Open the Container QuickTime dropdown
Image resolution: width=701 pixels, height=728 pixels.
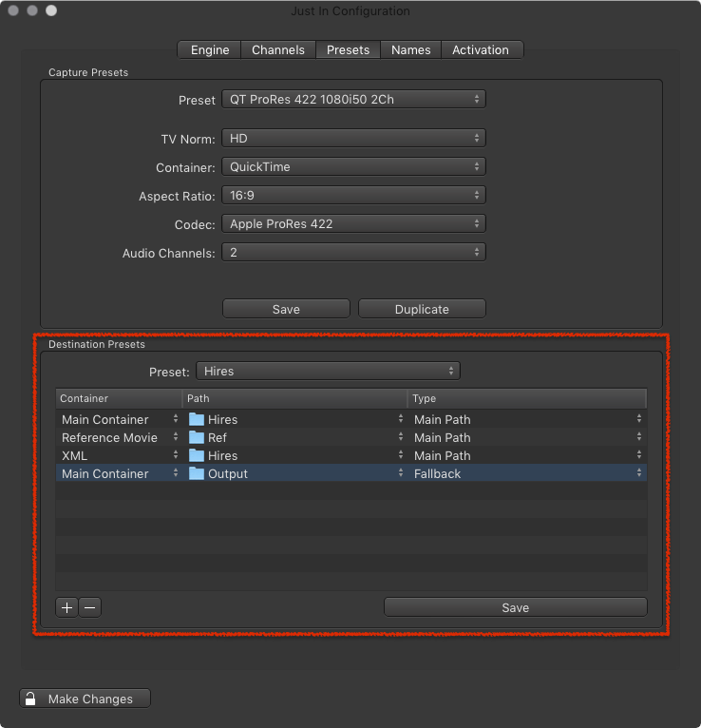click(353, 166)
